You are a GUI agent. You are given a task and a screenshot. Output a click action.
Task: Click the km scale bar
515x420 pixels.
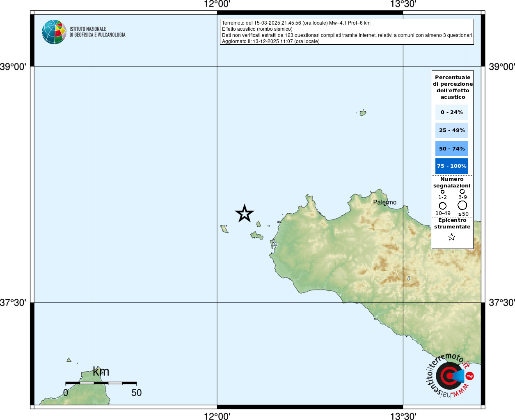click(101, 383)
